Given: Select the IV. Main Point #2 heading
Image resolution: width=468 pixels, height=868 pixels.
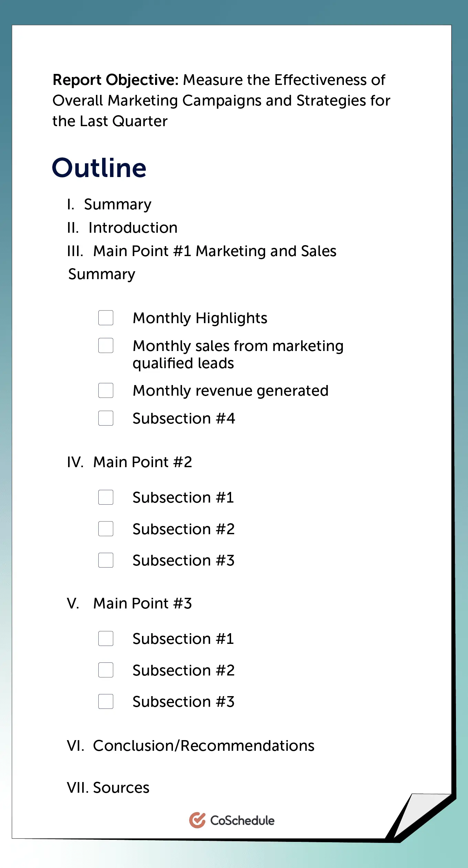Looking at the screenshot, I should tap(130, 462).
